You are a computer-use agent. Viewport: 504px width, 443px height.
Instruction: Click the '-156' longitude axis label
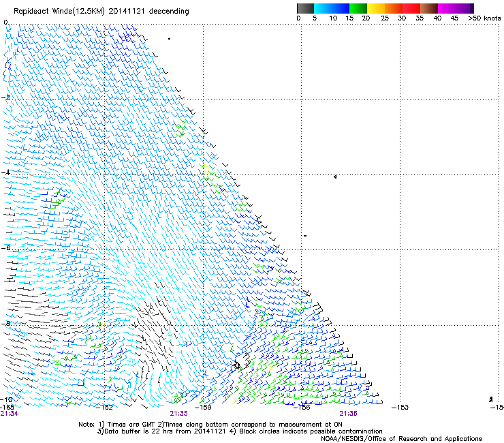pos(302,408)
